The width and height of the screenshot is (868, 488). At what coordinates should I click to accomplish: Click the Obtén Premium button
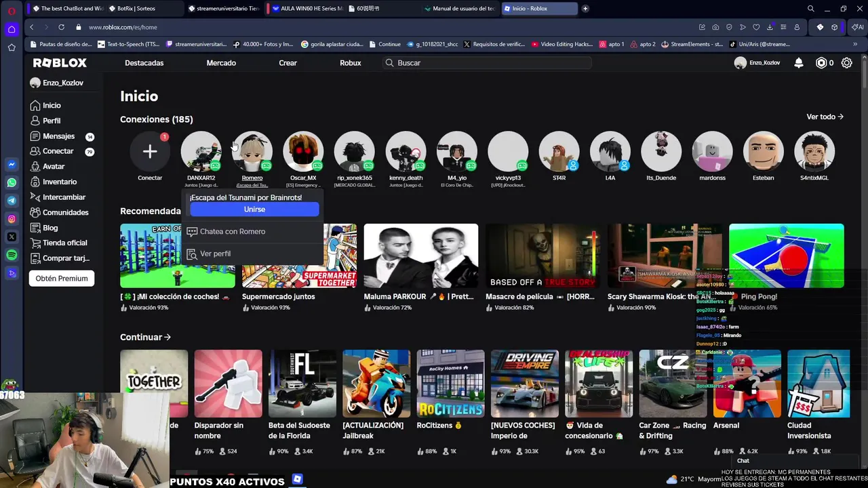click(x=62, y=279)
